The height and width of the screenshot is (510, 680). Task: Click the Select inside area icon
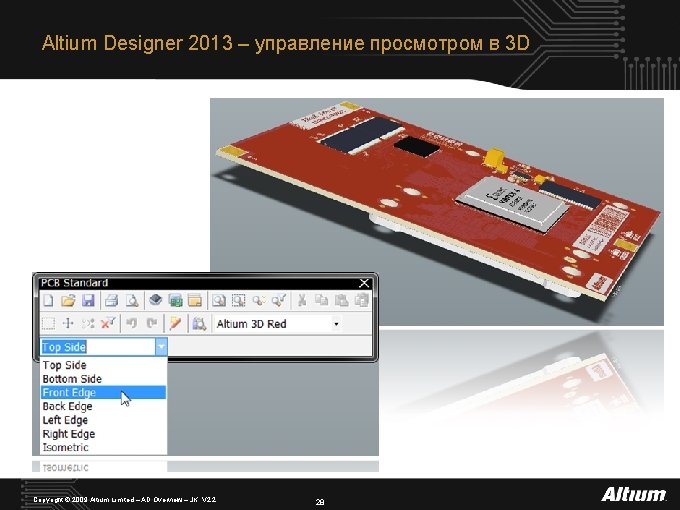point(48,324)
